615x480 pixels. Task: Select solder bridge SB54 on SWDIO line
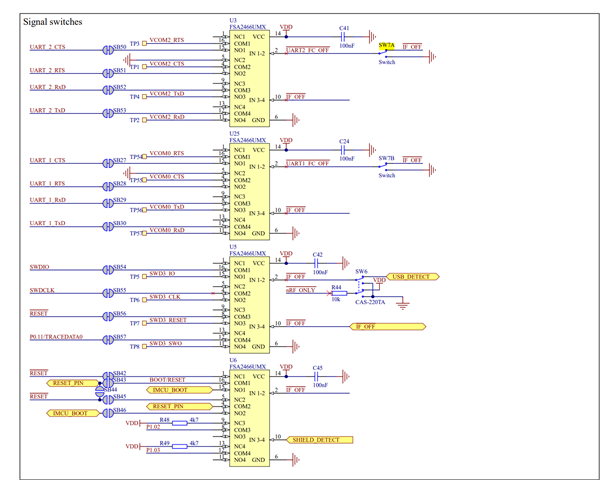point(108,269)
